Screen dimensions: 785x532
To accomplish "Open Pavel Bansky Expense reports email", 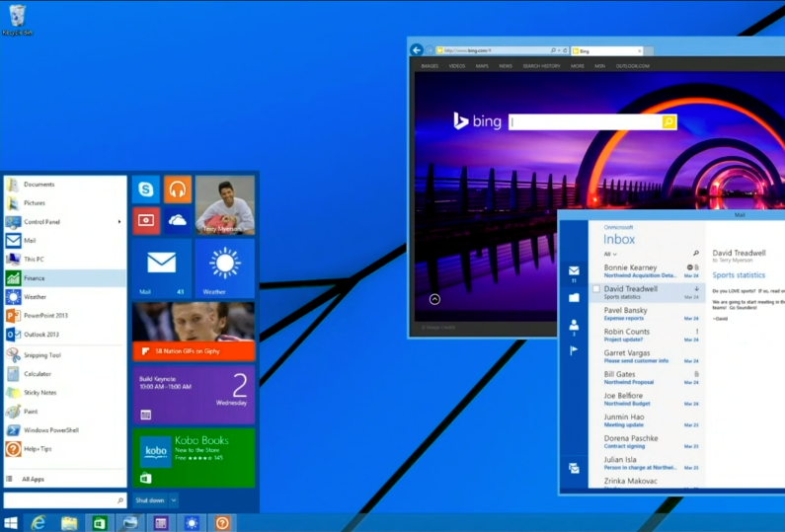I will click(x=647, y=314).
